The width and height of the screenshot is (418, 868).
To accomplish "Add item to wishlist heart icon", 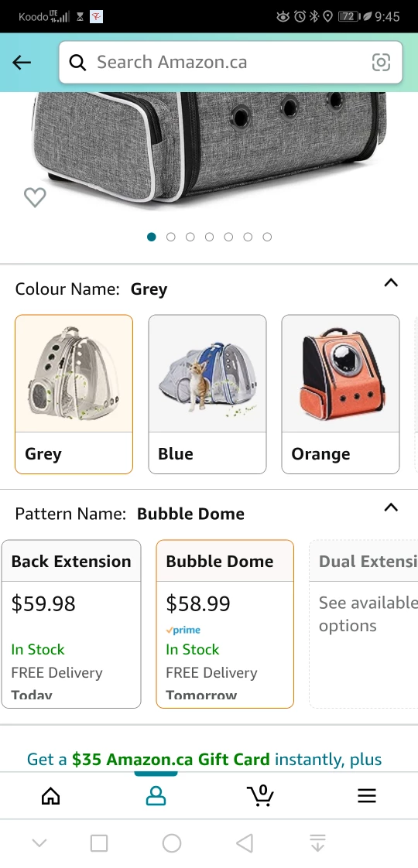I will [x=35, y=197].
